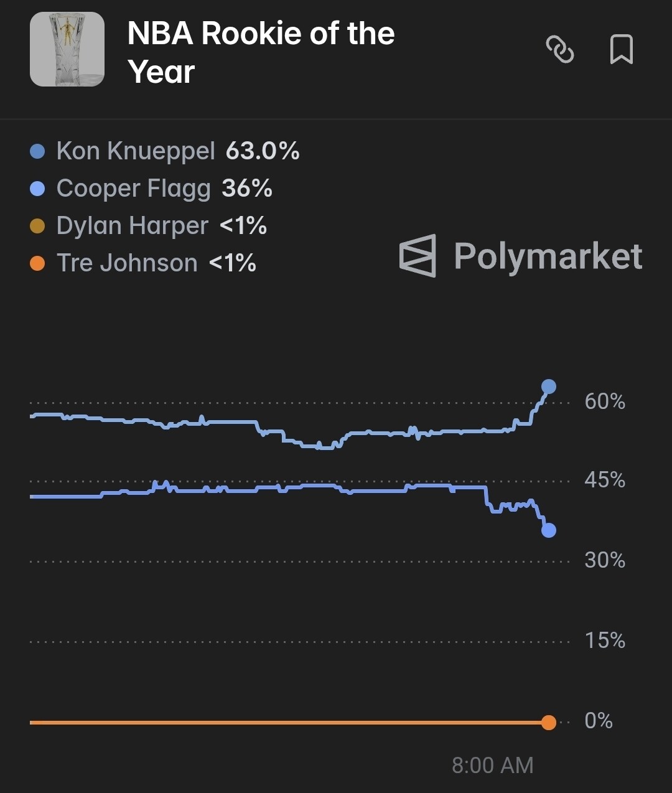Click the 8:00 AM time axis label

(x=492, y=765)
